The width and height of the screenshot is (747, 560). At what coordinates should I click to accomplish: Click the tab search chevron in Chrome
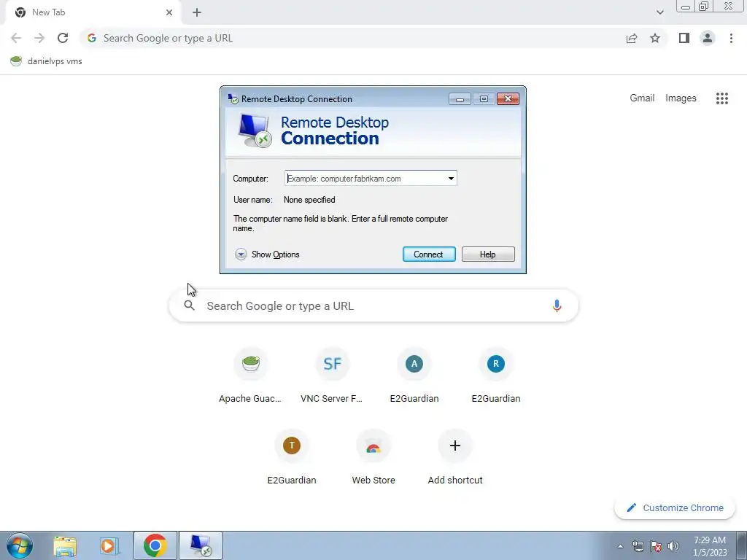(x=659, y=12)
